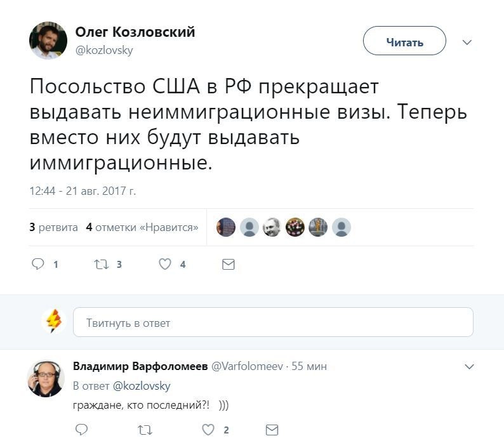
Task: Send main tweet via direct message envelope
Action: click(229, 264)
